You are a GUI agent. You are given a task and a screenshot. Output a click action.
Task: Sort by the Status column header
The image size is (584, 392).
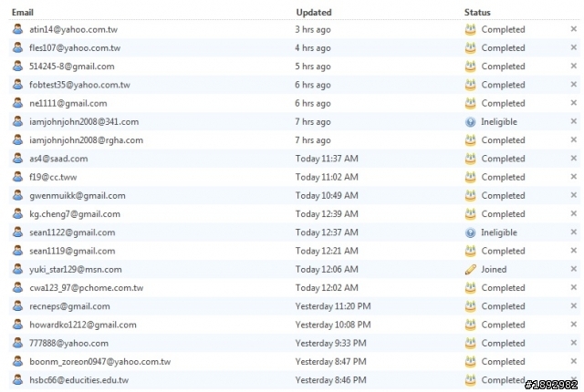477,12
